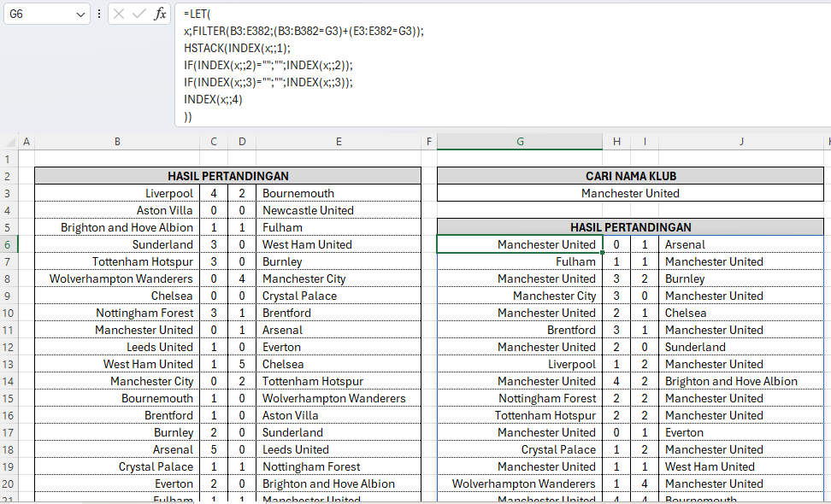Select Tottenham Hotspur in row 7 column B
This screenshot has width=831, height=504.
point(117,261)
